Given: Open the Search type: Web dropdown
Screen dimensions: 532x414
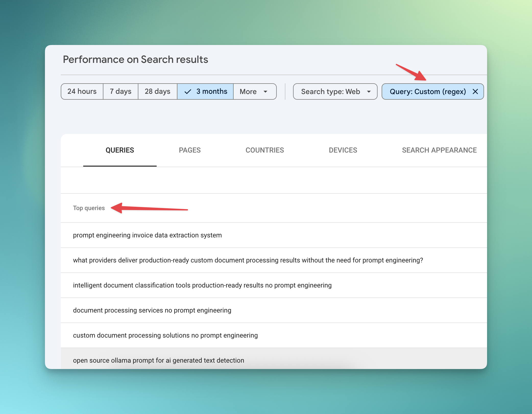Looking at the screenshot, I should pos(331,91).
